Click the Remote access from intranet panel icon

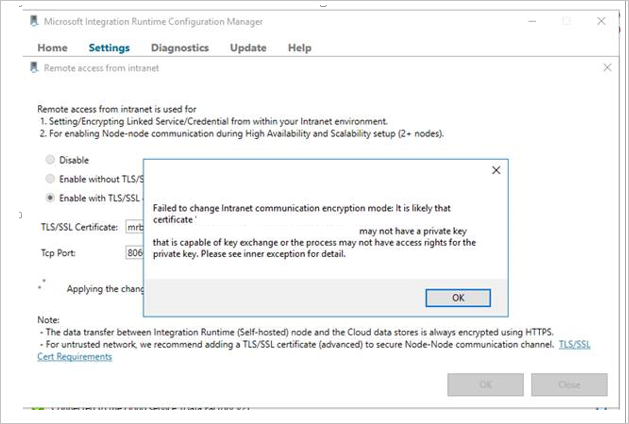coord(36,68)
